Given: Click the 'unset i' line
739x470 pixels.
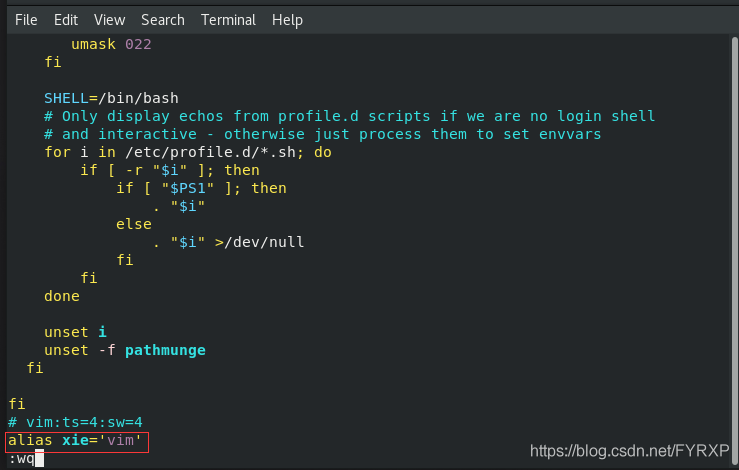Looking at the screenshot, I should coord(75,332).
